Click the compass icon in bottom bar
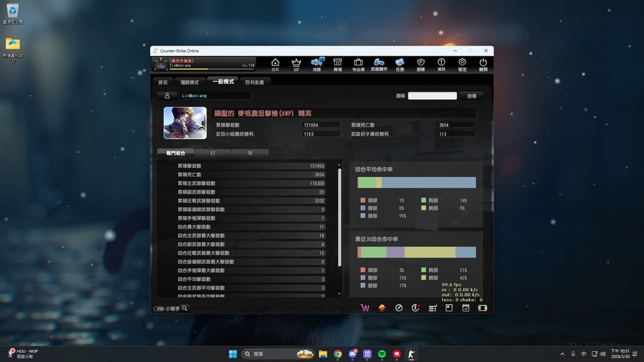The image size is (644, 362). point(398,308)
